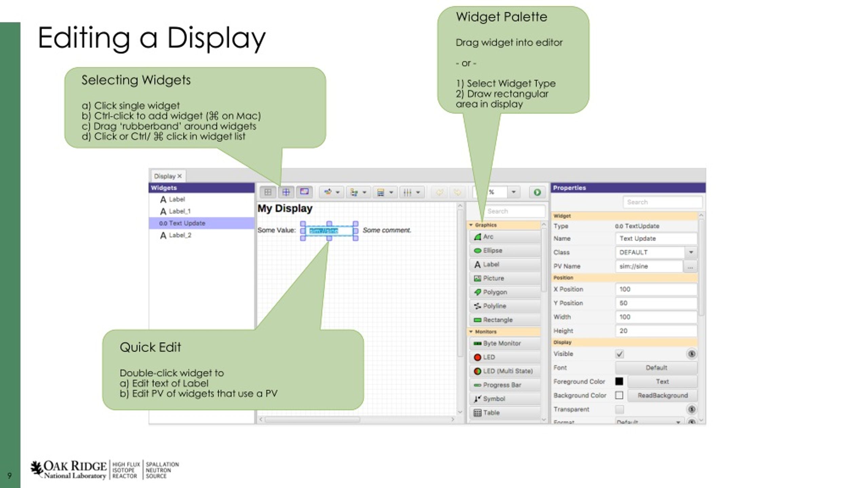868x488 pixels.
Task: Click the PV Name sim://sine field
Action: click(649, 266)
